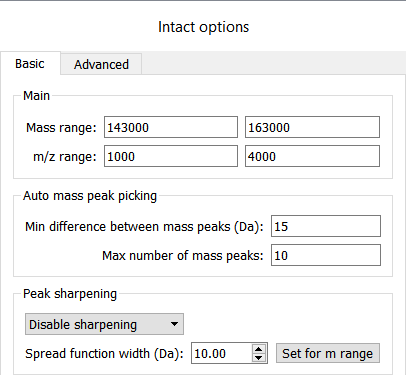
Task: Select the Basic tab
Action: click(x=30, y=63)
